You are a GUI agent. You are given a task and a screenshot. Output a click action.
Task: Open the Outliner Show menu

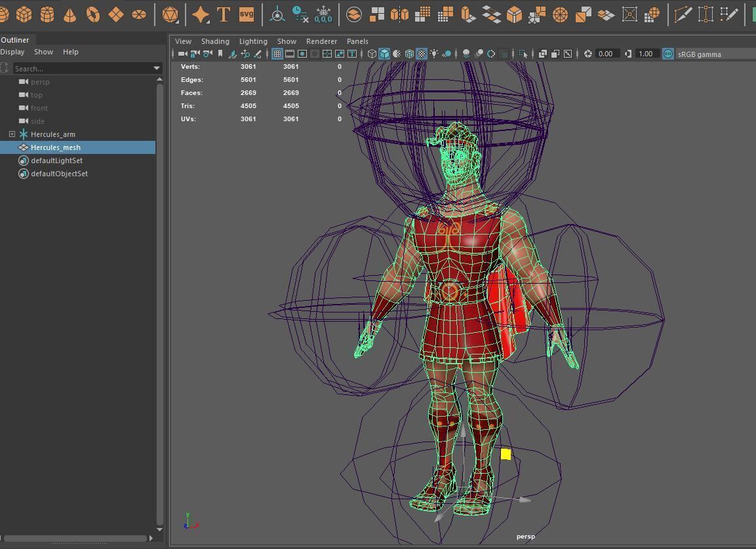click(43, 52)
